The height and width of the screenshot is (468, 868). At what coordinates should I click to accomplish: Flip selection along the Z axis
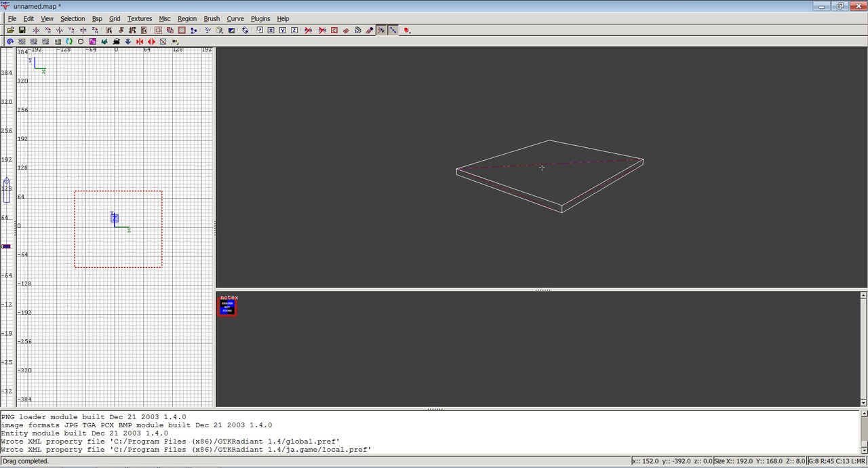[x=83, y=31]
